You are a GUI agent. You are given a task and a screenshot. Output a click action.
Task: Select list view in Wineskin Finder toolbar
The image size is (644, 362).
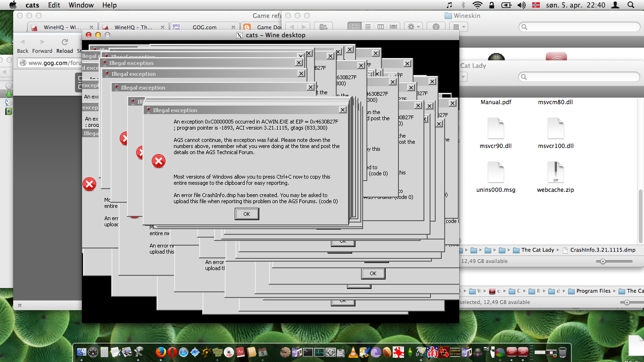tap(368, 27)
